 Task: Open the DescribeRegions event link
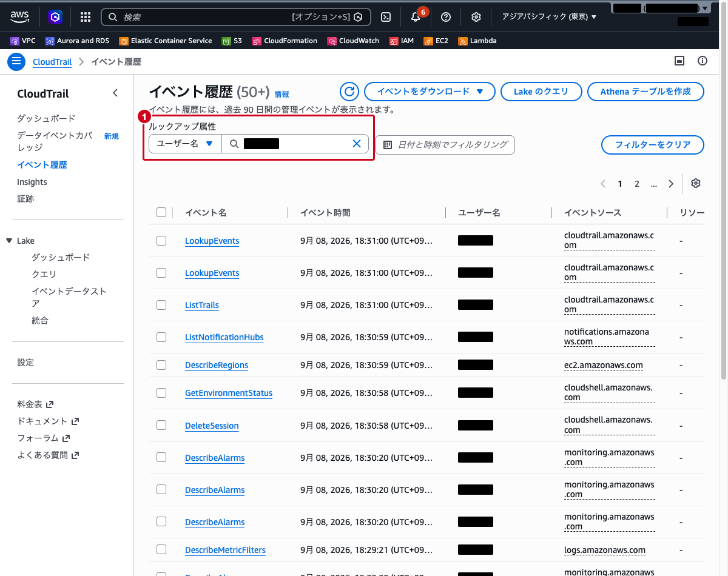click(x=217, y=365)
